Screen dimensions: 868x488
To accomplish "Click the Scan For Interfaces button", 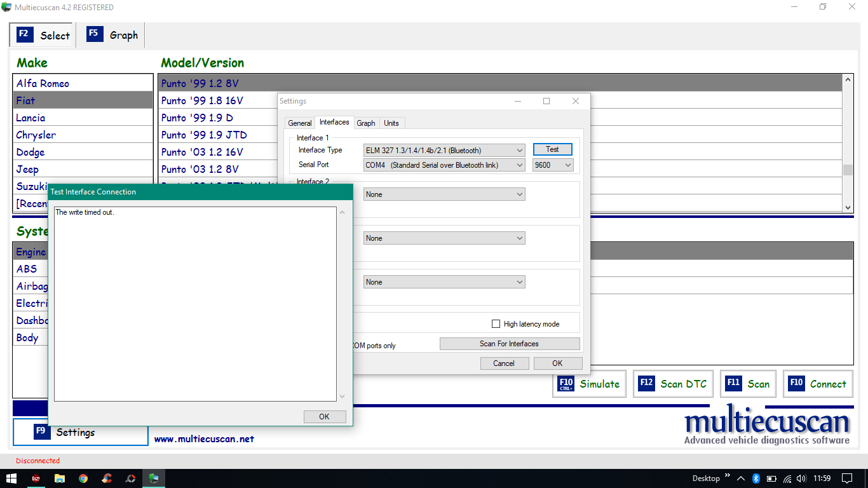I will click(509, 344).
